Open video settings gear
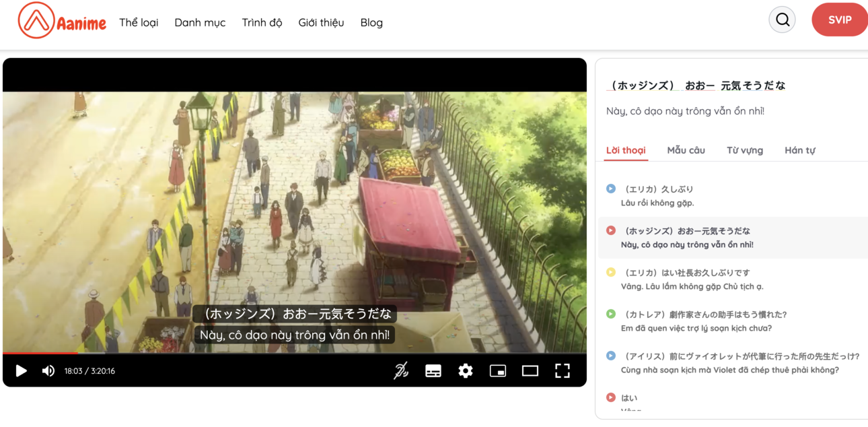The height and width of the screenshot is (427, 868). pos(466,370)
